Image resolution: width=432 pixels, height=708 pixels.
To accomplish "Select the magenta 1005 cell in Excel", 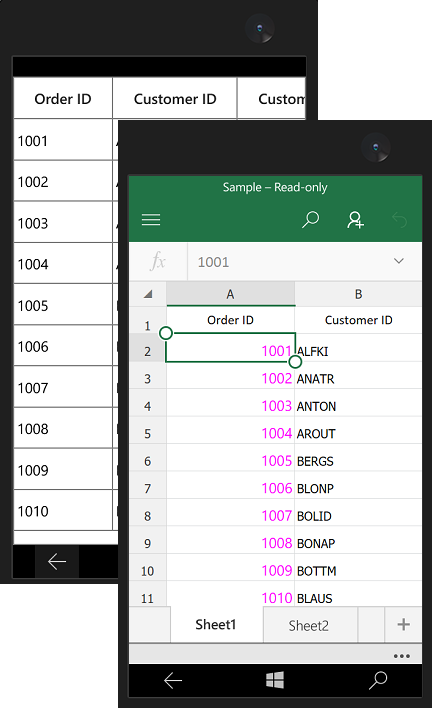I will (x=231, y=458).
